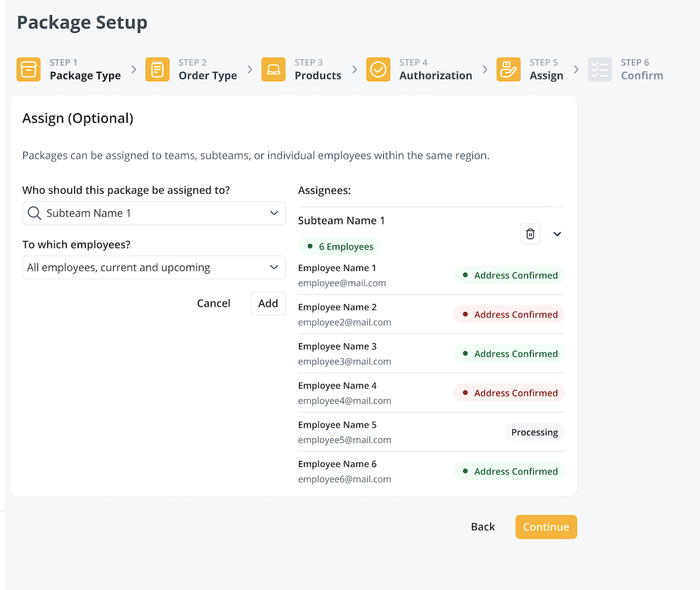Click the Products laptop icon
This screenshot has height=590, width=700.
(274, 69)
